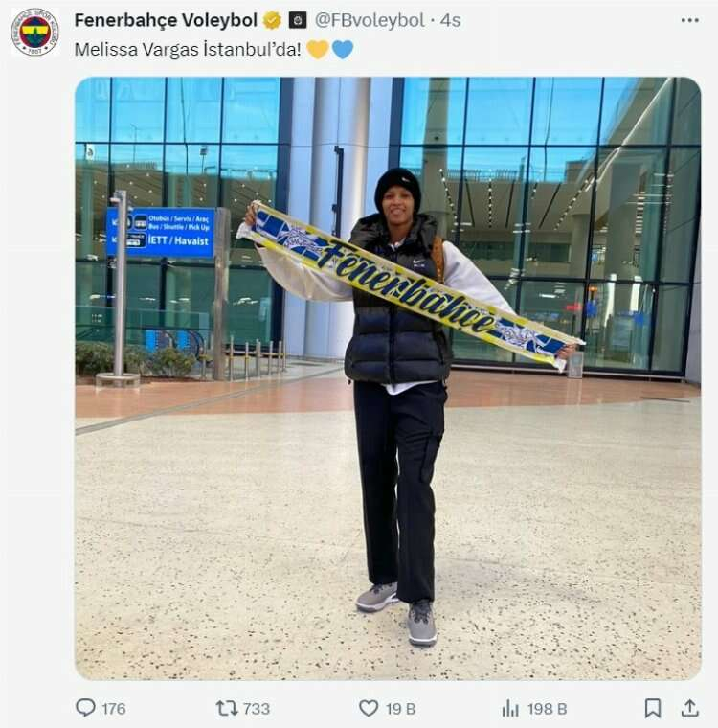
Task: Click the 733 retweet count
Action: coord(257,709)
